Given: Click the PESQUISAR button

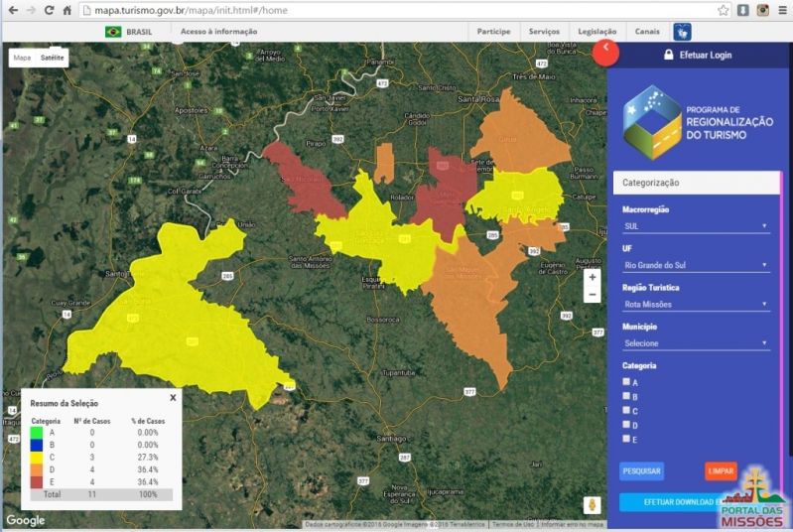Looking at the screenshot, I should click(x=641, y=471).
